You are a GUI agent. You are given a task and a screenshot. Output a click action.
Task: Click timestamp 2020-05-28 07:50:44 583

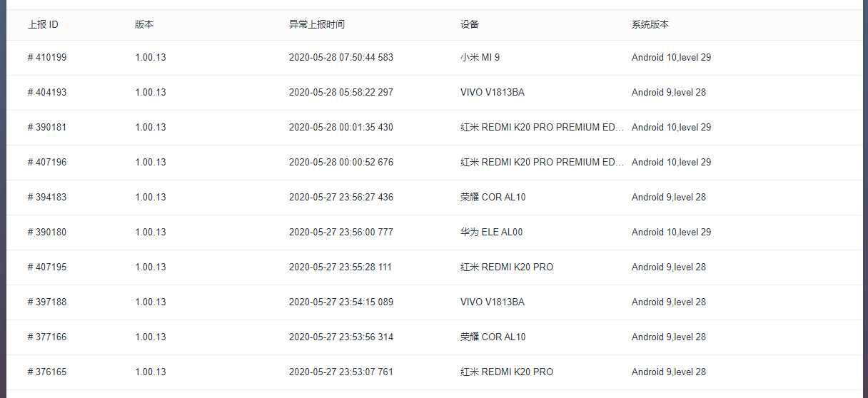click(341, 57)
